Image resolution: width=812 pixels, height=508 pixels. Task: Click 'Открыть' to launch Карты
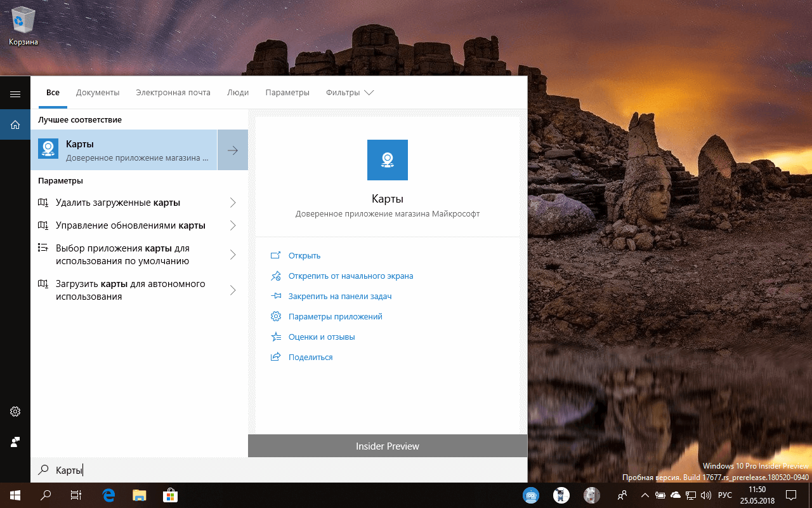[x=304, y=255]
